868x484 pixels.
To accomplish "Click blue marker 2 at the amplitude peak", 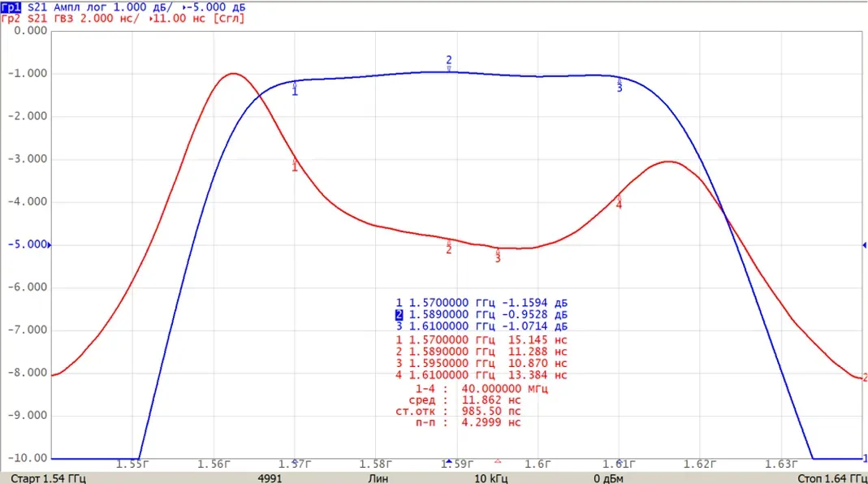I will click(x=449, y=63).
